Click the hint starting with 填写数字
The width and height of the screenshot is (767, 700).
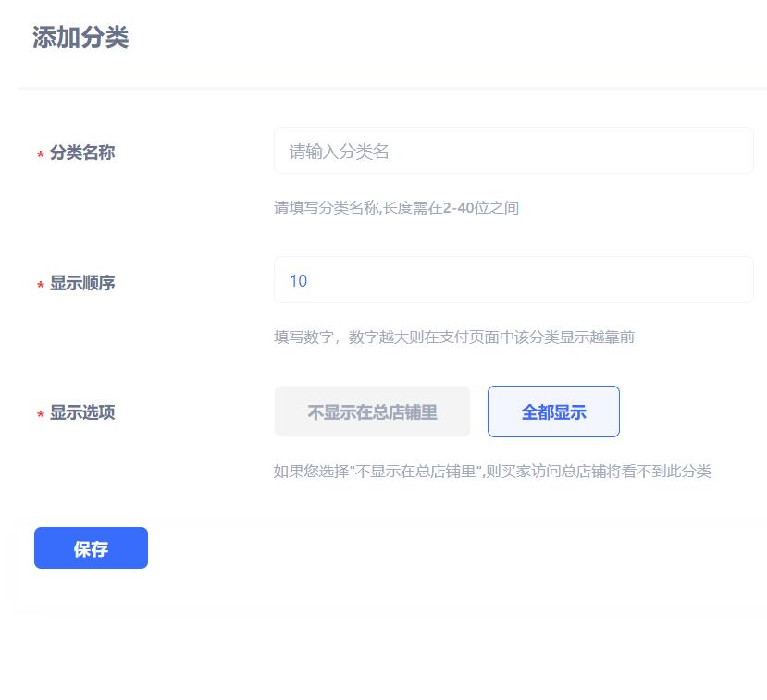(453, 338)
